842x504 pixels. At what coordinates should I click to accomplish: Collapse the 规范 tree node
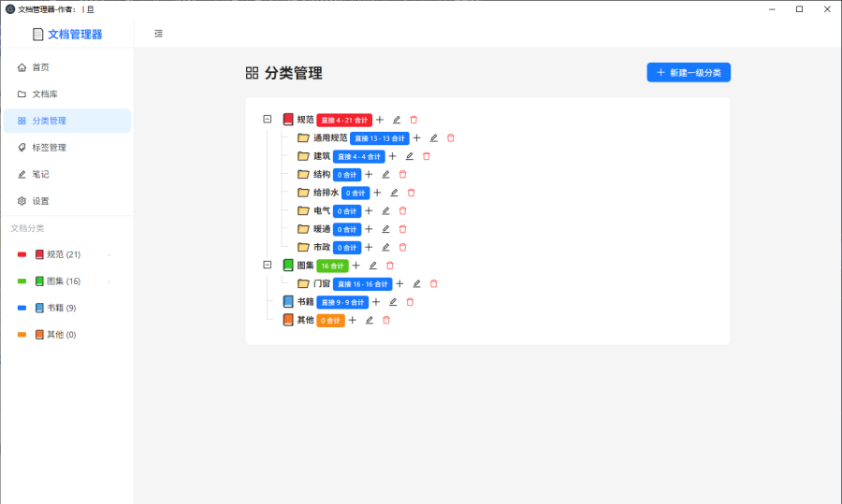(x=268, y=119)
